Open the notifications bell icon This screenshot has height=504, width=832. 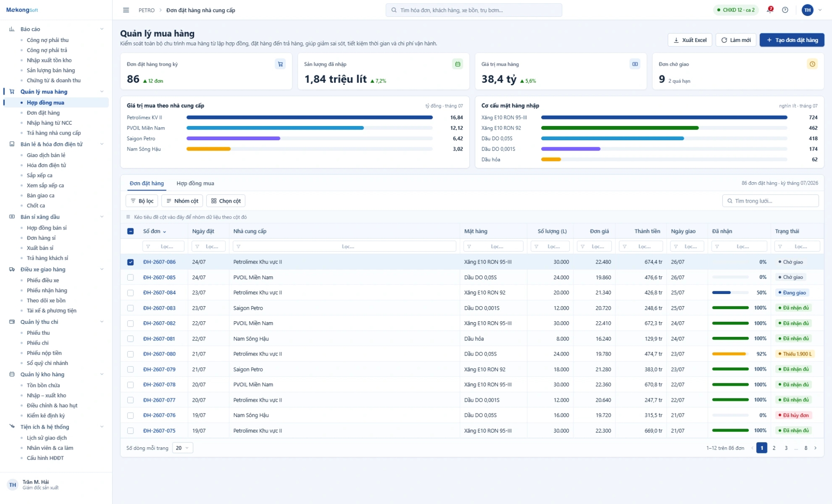(x=770, y=10)
